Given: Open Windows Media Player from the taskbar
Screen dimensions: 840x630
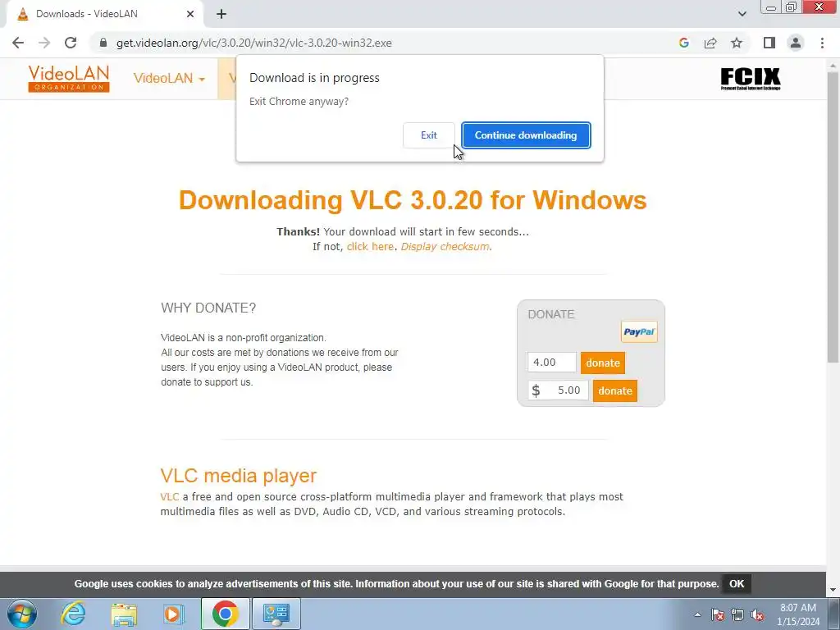Looking at the screenshot, I should [174, 614].
